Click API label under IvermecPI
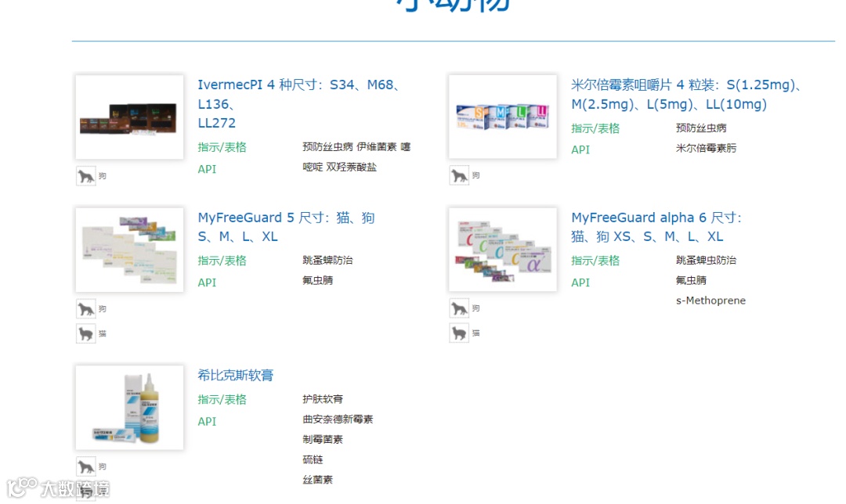This screenshot has height=504, width=846. (x=207, y=169)
